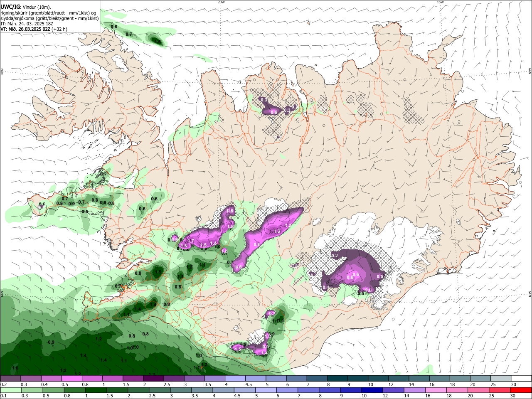Click the darkest mauve 0.2 snow legend swatch

point(10,379)
